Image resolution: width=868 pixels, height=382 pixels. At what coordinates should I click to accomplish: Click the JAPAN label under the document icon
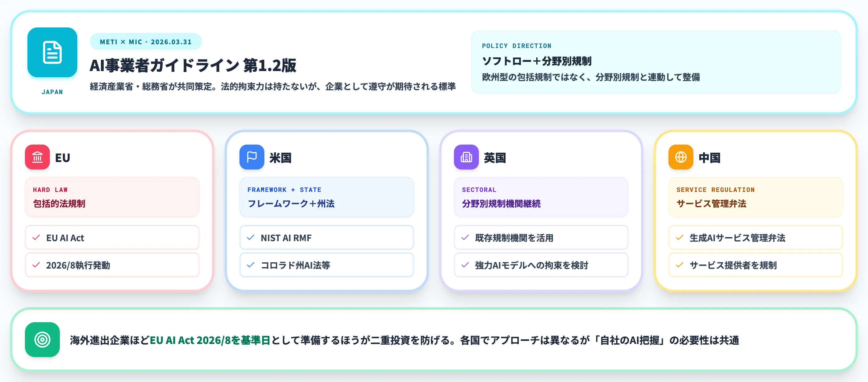point(52,92)
